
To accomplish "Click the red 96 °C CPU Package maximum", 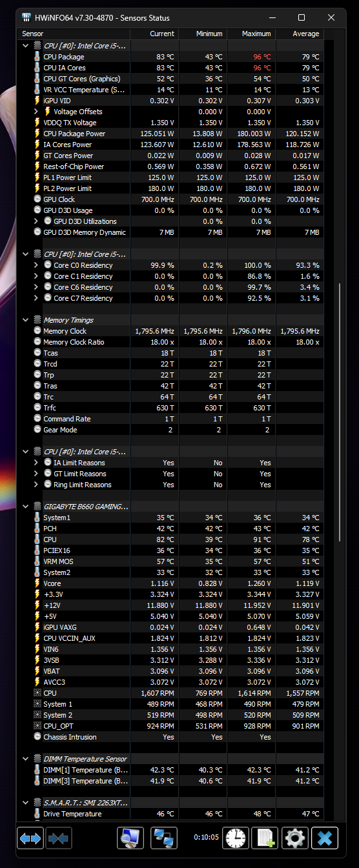I will [x=262, y=57].
